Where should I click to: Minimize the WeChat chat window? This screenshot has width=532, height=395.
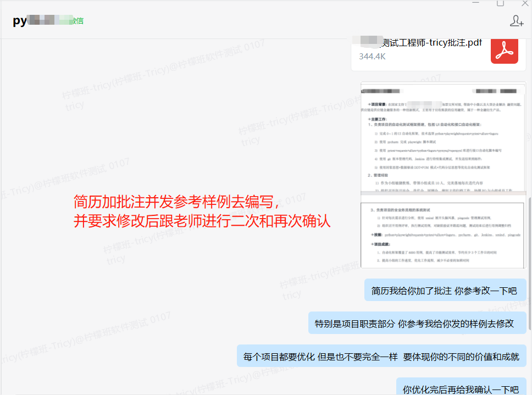pyautogui.click(x=475, y=3)
